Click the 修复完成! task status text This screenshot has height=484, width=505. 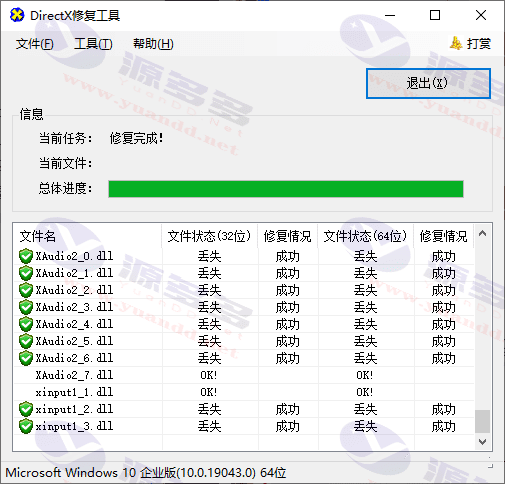pyautogui.click(x=136, y=138)
